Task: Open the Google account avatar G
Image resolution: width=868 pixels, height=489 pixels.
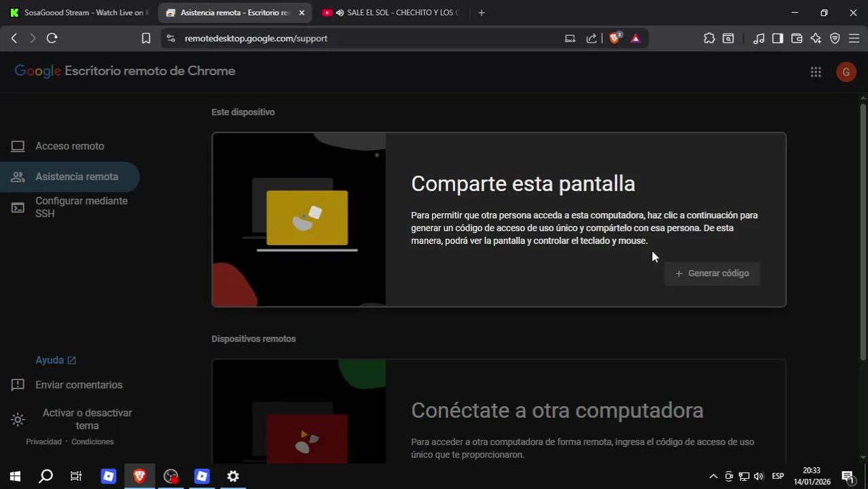Action: point(846,72)
